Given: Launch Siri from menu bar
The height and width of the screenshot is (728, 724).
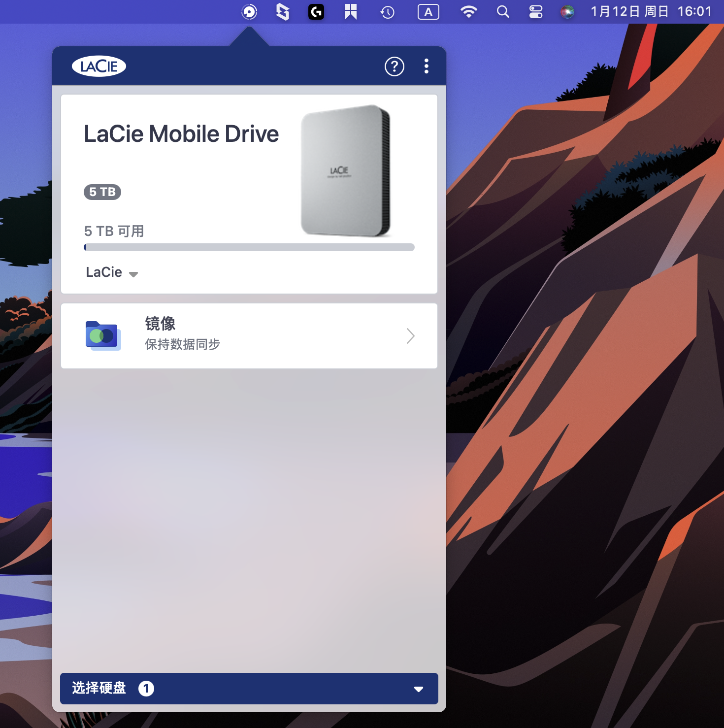Looking at the screenshot, I should tap(567, 12).
